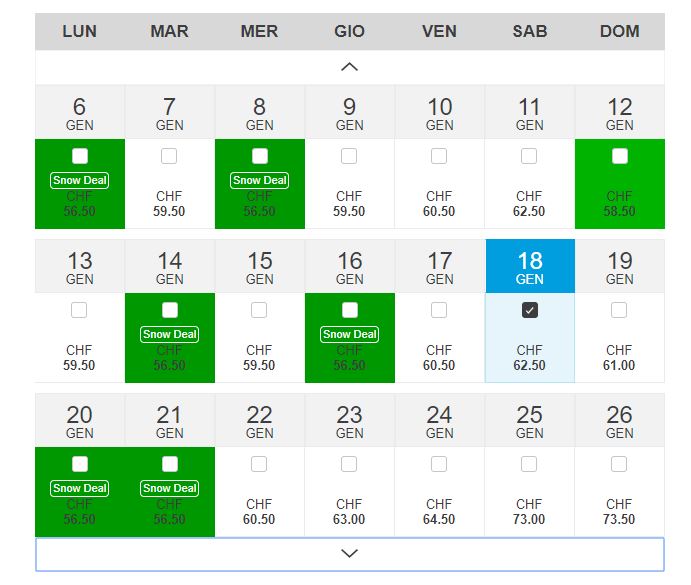Open Snow Deal tag for 16 GEN
Viewport: 691px width, 585px height.
point(350,334)
